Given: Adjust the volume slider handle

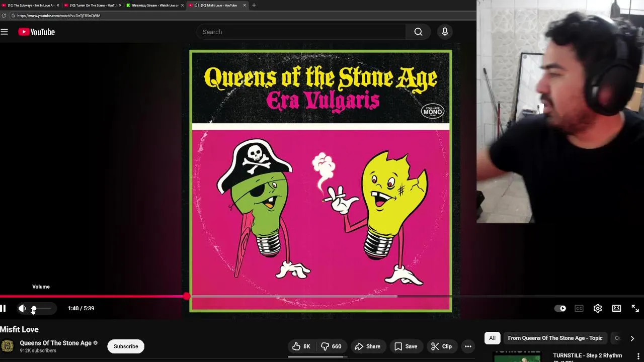Looking at the screenshot, I should click(34, 309).
